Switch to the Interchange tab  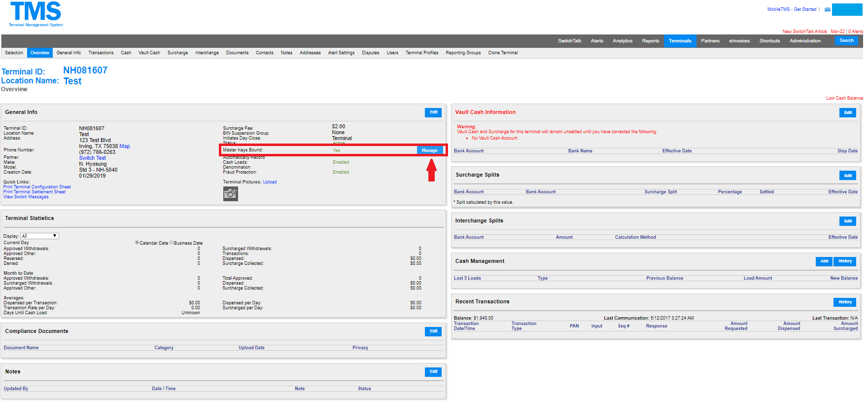point(207,53)
